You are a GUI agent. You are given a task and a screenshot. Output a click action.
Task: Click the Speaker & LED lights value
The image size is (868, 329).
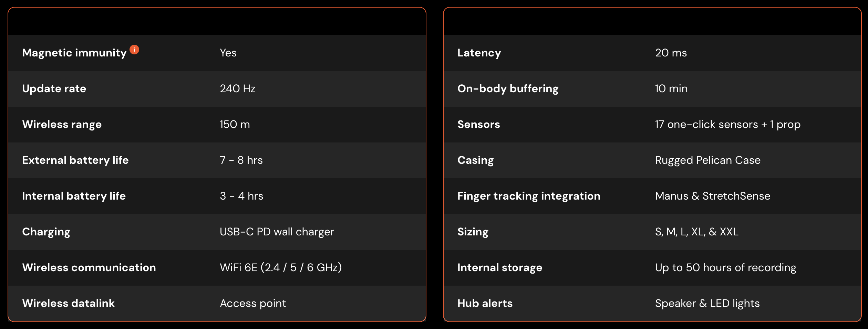[707, 304]
